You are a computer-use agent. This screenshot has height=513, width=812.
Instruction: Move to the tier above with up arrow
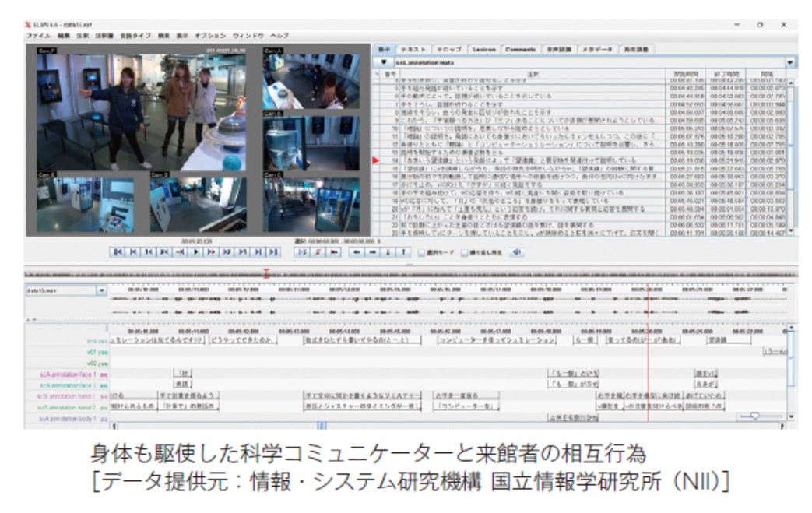point(403,252)
